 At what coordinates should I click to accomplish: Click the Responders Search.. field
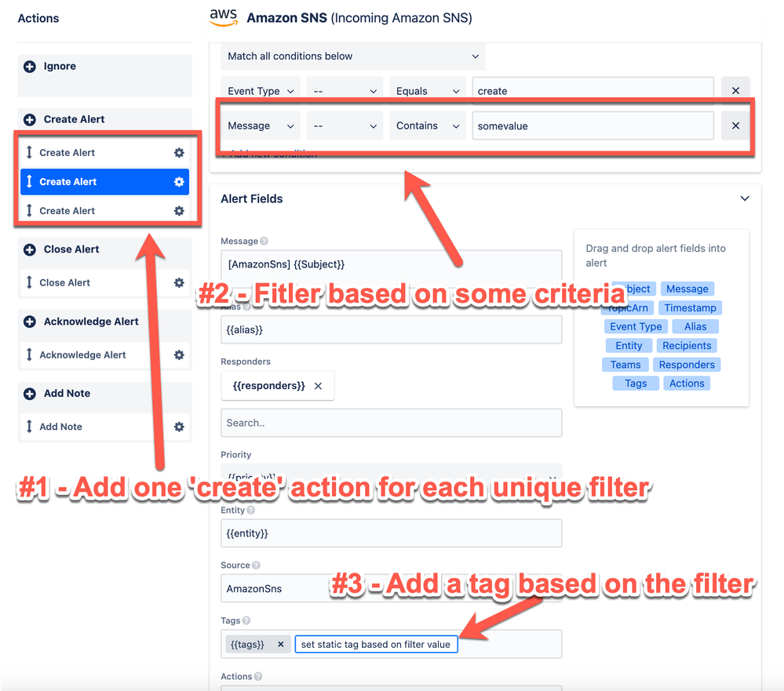[x=392, y=424]
